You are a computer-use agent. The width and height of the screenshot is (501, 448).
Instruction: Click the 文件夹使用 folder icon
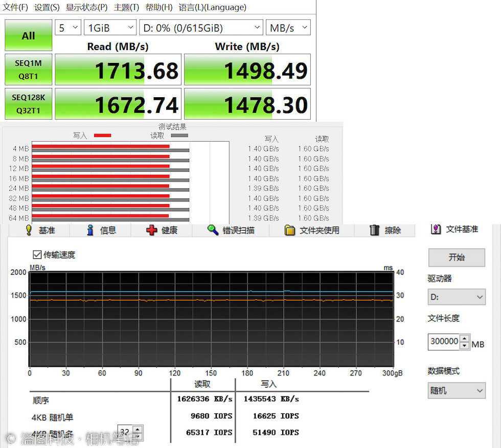click(289, 230)
